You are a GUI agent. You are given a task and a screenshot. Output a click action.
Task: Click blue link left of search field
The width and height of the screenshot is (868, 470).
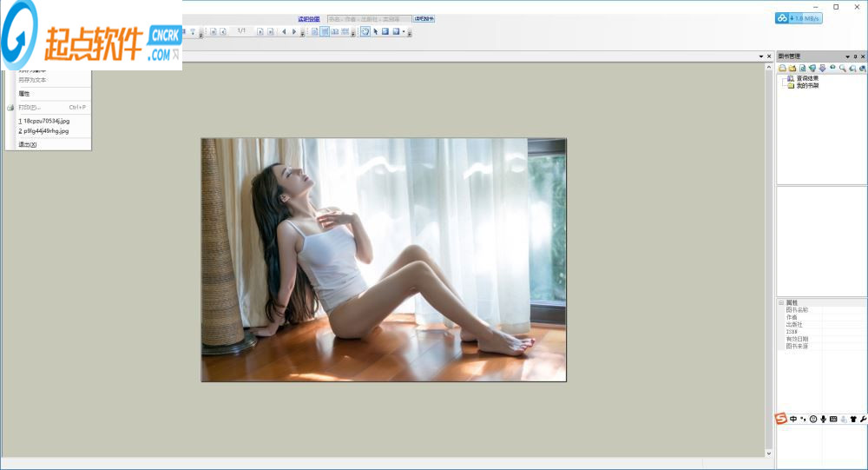tap(309, 19)
